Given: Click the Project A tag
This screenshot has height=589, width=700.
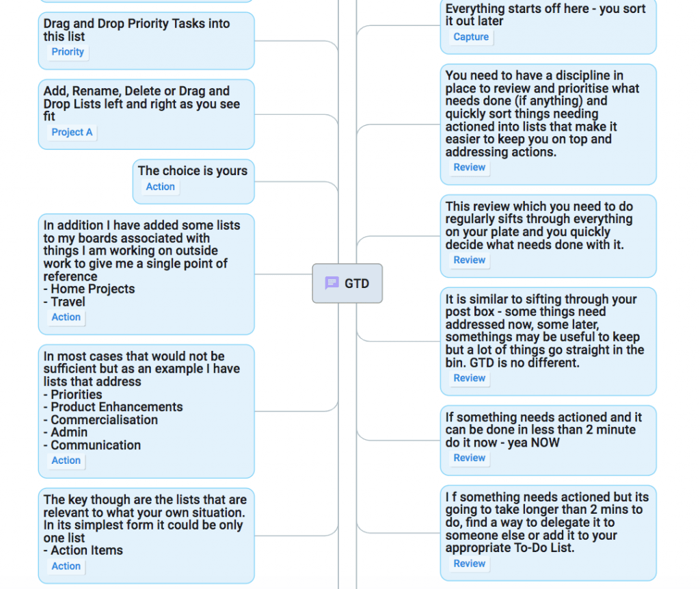Looking at the screenshot, I should [72, 132].
